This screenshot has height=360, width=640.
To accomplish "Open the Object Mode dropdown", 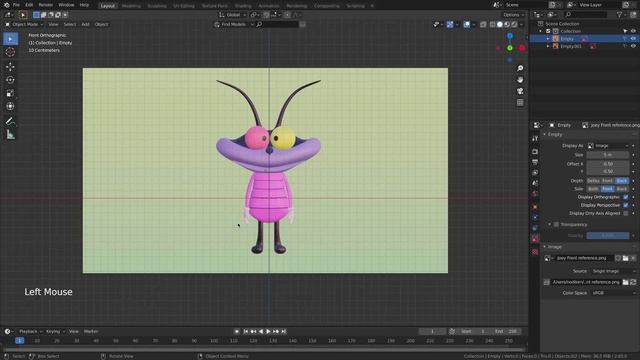I will (24, 24).
